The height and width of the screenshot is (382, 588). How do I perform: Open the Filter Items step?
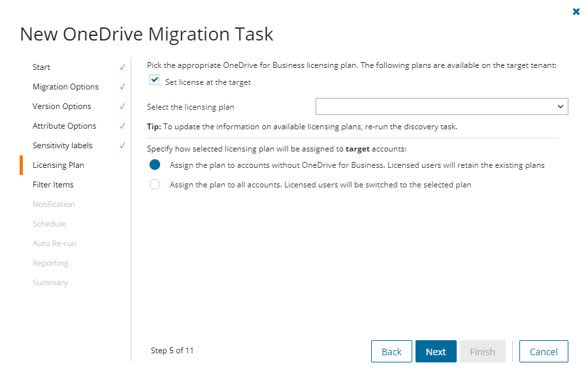coord(53,184)
